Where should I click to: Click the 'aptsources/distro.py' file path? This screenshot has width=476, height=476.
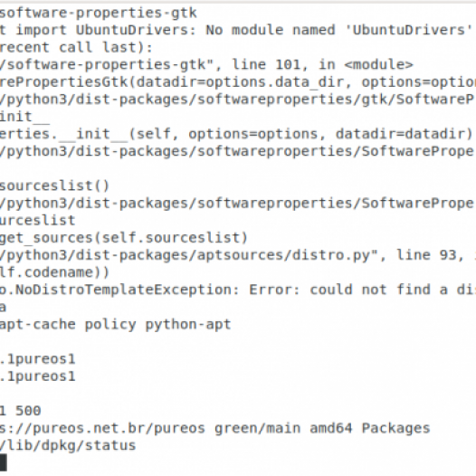(283, 255)
